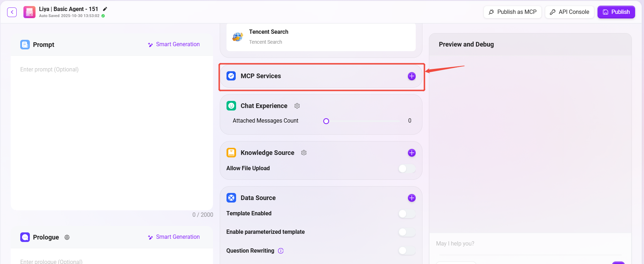Toggle the Question Rewriting switch
Screen dimensions: 644x264
(406, 250)
